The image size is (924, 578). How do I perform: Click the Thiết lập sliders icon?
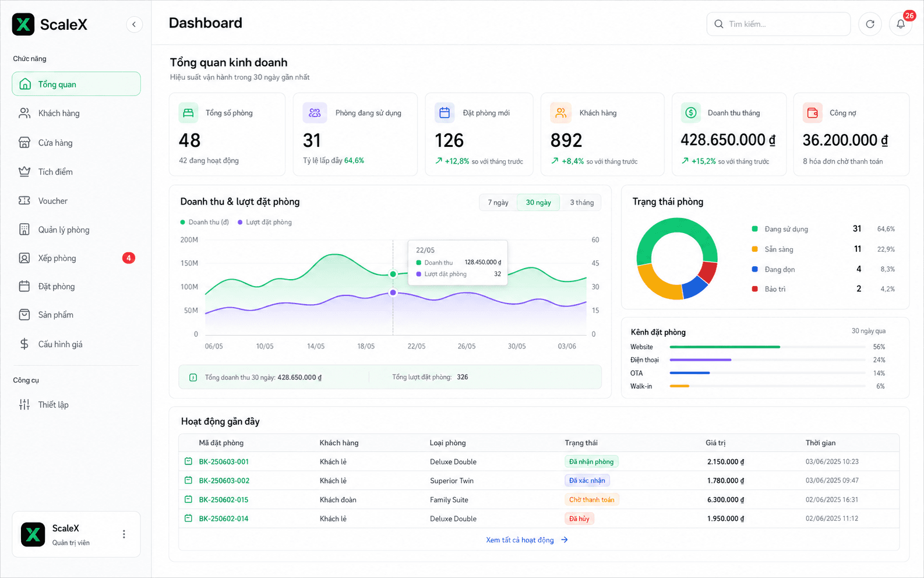tap(24, 404)
